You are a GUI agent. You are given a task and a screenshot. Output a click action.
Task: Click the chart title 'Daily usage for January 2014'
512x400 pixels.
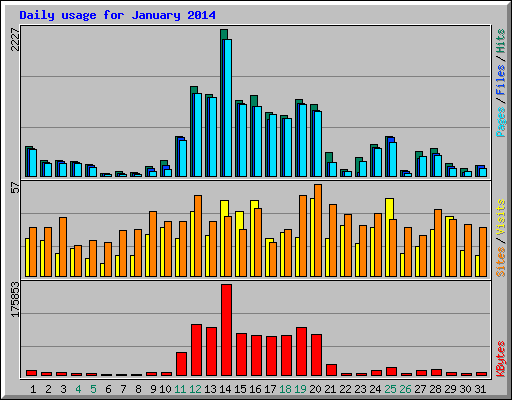117,15
